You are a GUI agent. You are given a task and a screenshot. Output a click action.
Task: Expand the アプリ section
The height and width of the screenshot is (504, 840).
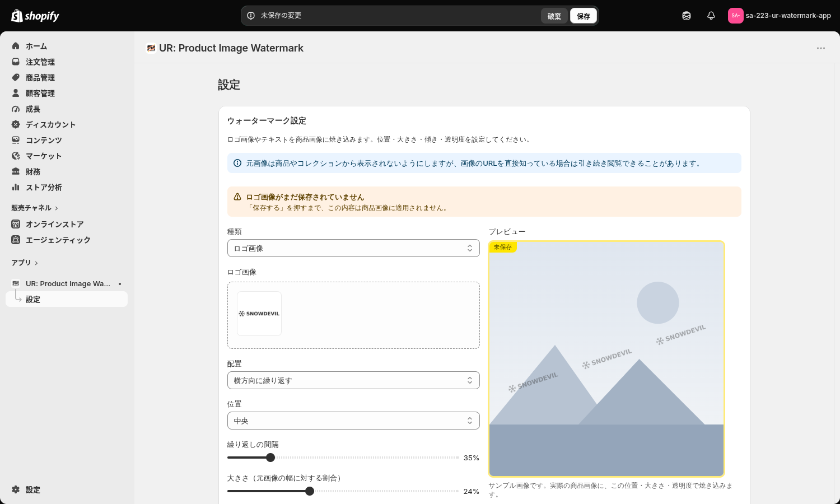[x=25, y=263]
